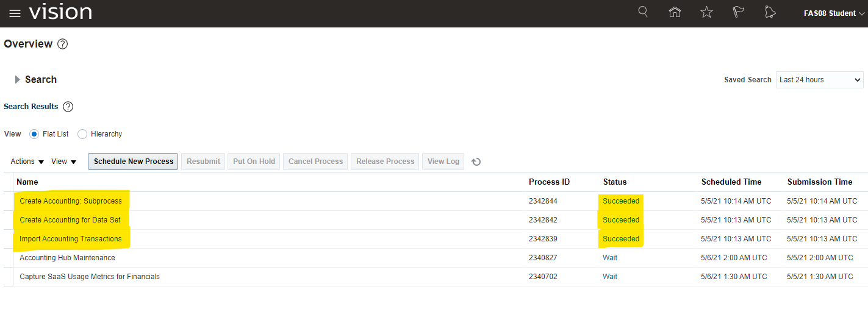
Task: Open the View menu in toolbar
Action: [x=63, y=162]
